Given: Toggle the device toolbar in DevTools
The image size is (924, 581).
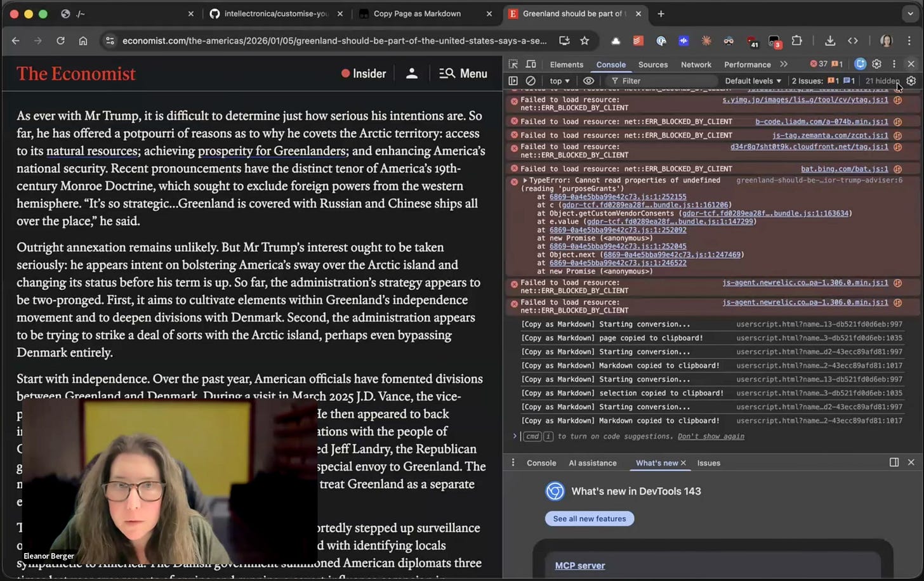Looking at the screenshot, I should (x=531, y=64).
